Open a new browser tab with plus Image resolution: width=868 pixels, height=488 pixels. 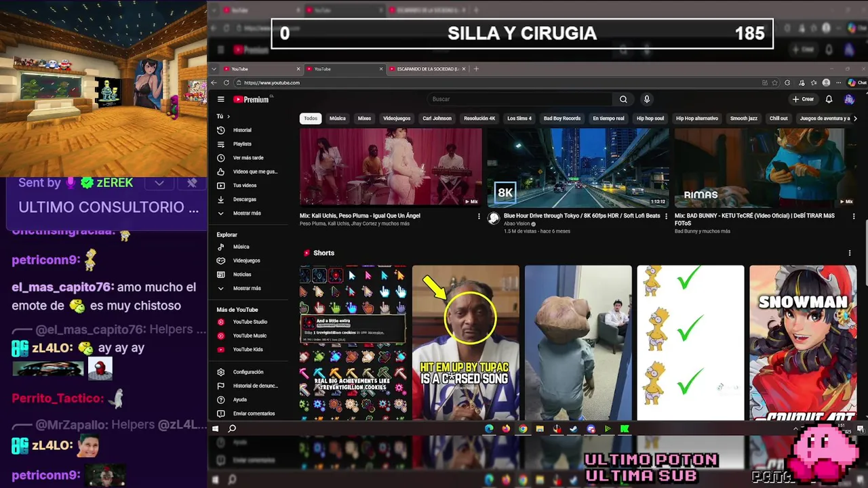(476, 69)
